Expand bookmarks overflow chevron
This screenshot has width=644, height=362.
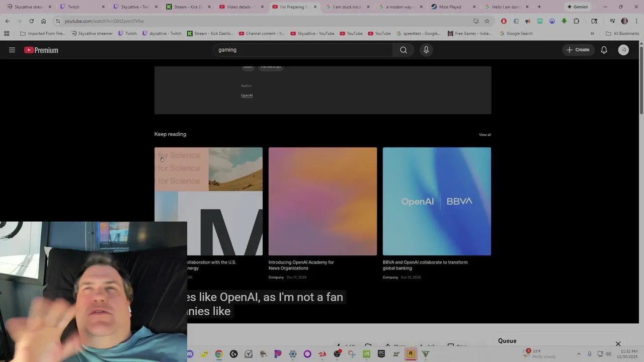(592, 34)
